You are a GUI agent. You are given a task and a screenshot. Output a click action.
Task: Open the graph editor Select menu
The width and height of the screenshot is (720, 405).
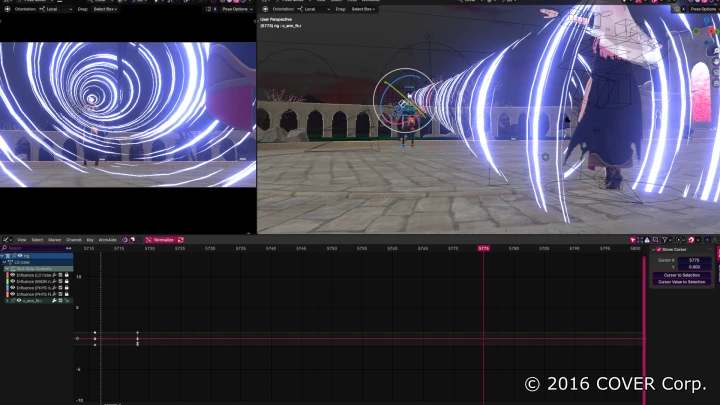38,240
